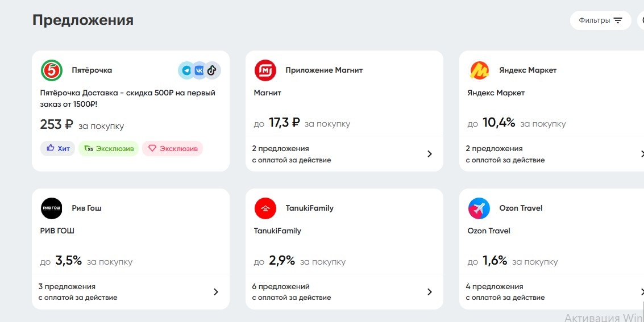This screenshot has height=322, width=644.
Task: Click the diamond icon in pink Эксклюзив tag
Action: point(152,148)
